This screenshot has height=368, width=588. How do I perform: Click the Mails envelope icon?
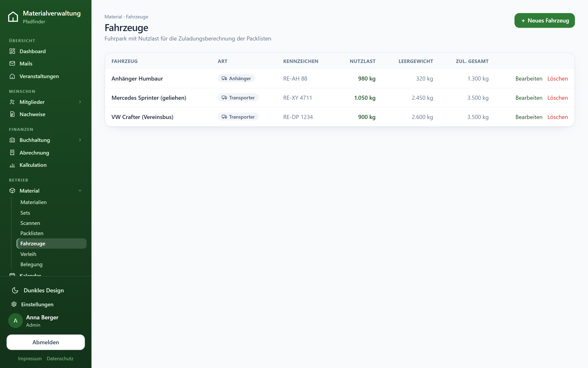pyautogui.click(x=12, y=63)
